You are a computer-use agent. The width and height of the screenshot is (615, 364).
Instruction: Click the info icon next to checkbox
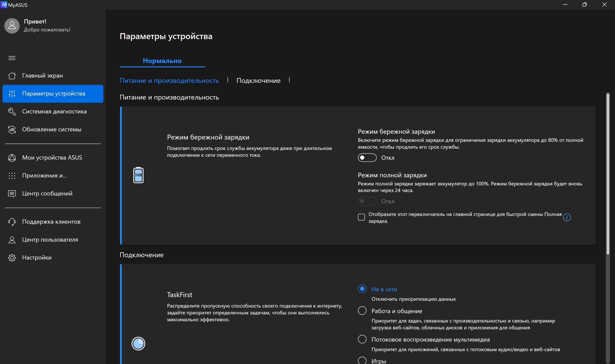(567, 217)
